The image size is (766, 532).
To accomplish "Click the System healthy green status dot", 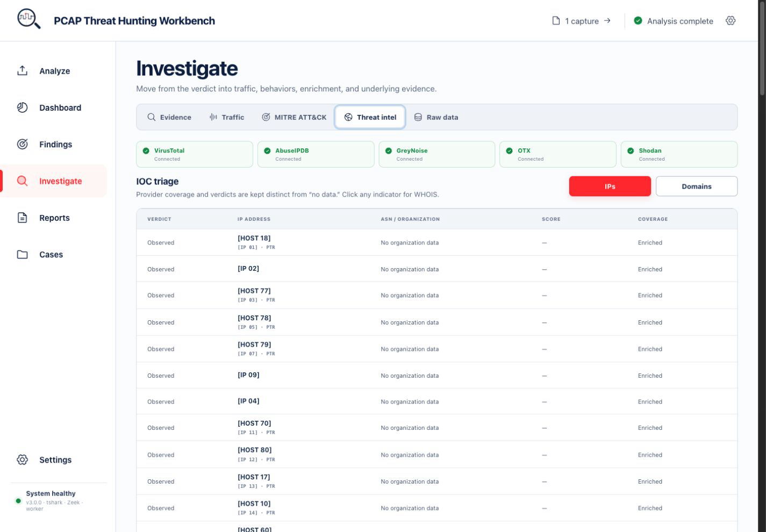I will pyautogui.click(x=18, y=501).
